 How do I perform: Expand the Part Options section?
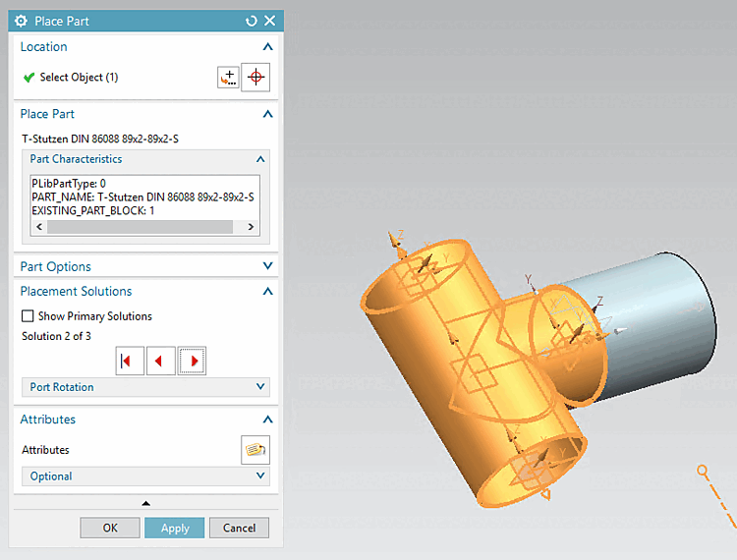267,266
